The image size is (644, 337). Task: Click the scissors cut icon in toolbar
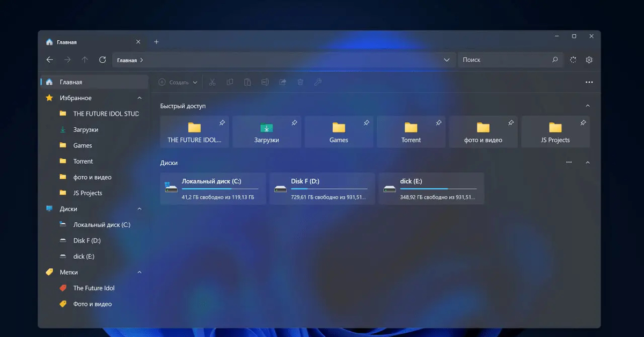coord(212,82)
